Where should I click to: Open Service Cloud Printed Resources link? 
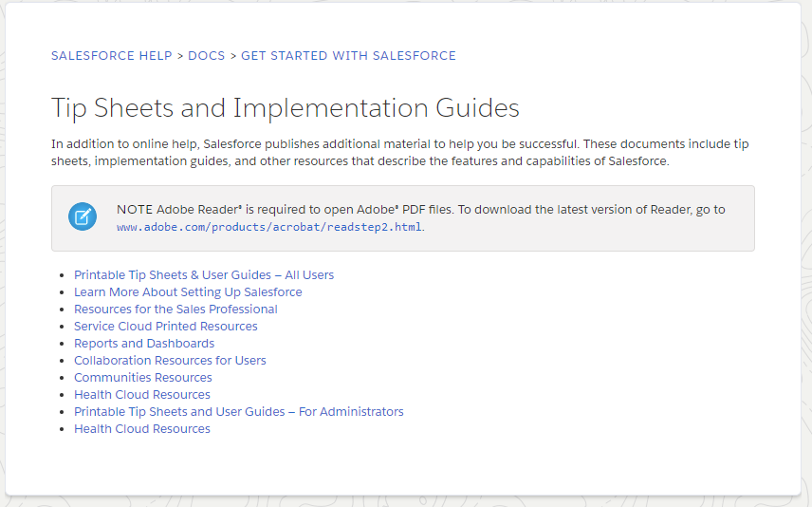[x=165, y=326]
